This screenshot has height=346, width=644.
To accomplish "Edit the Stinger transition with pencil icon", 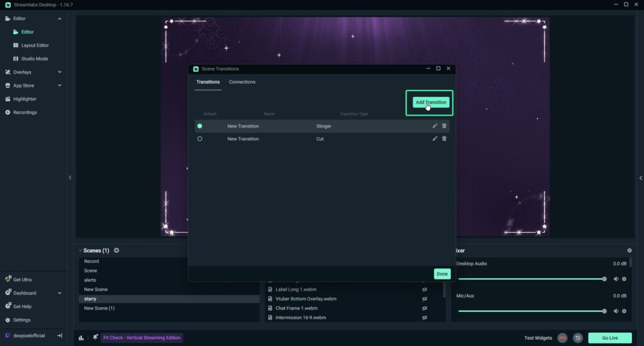I will pos(435,126).
